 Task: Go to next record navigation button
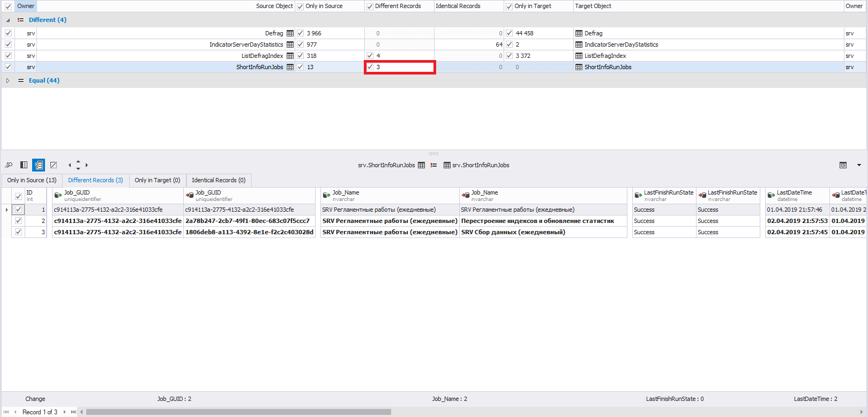[x=64, y=412]
